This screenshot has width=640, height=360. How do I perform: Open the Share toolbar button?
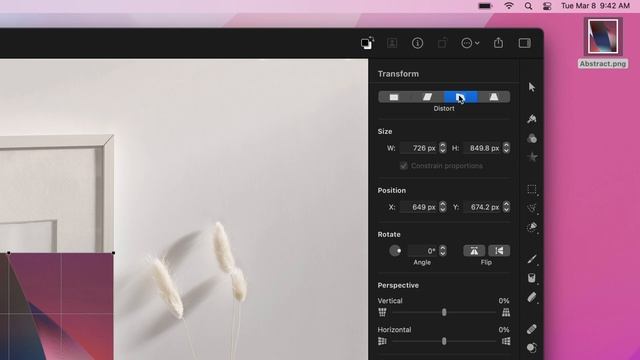point(498,43)
